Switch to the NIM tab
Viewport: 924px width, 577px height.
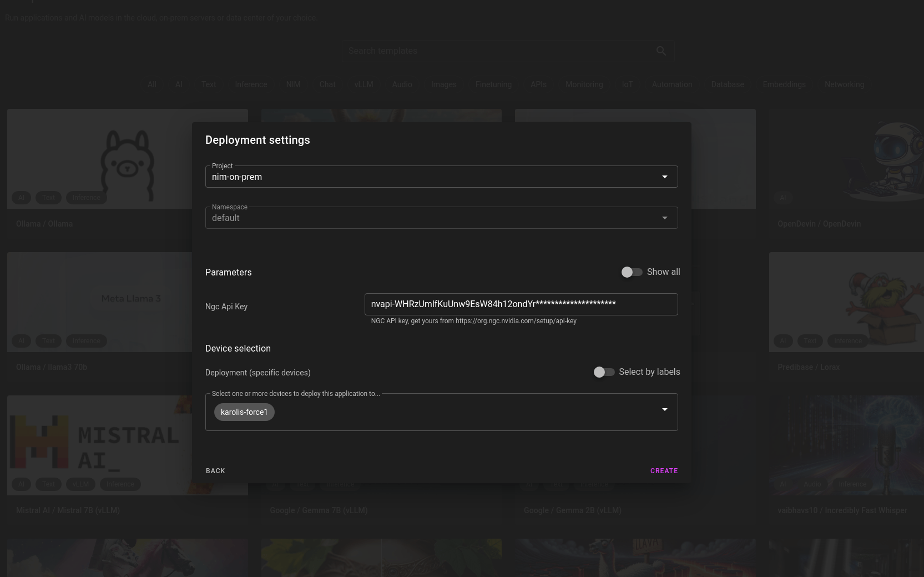[x=293, y=84]
